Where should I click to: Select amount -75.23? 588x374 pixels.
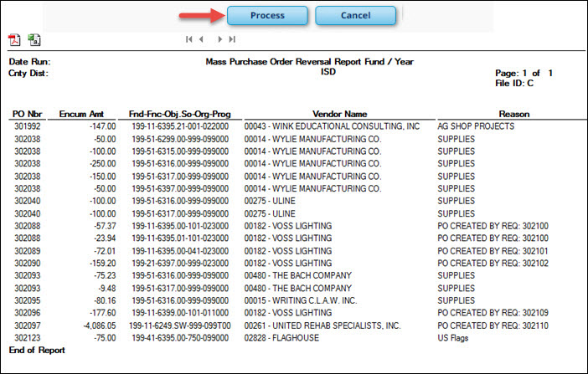point(105,275)
